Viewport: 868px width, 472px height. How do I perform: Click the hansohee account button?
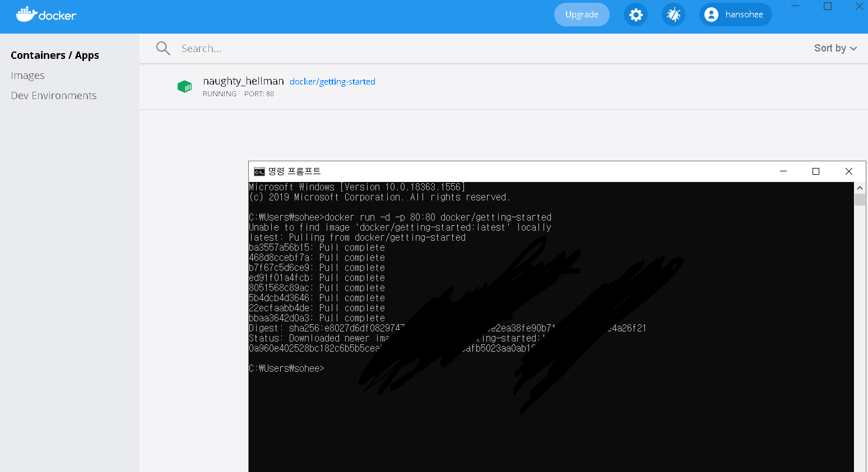click(735, 15)
